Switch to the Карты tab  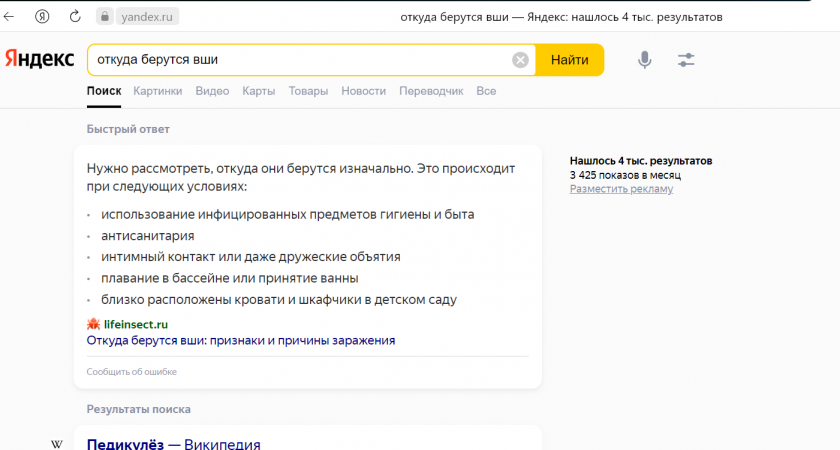tap(259, 91)
